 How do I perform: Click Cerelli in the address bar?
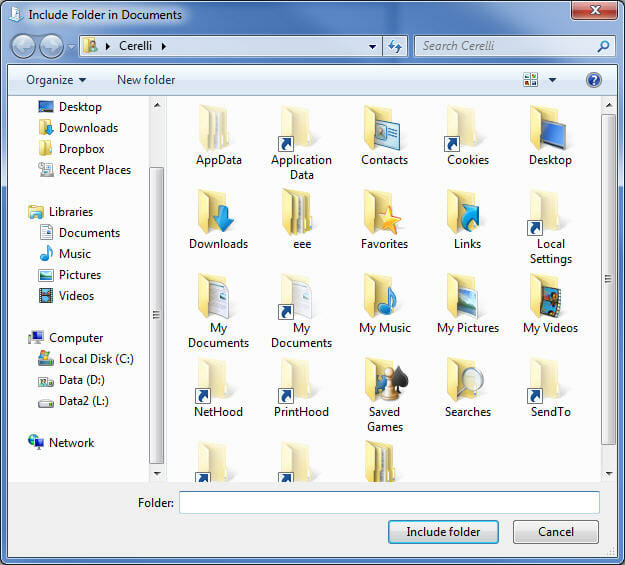tap(136, 46)
